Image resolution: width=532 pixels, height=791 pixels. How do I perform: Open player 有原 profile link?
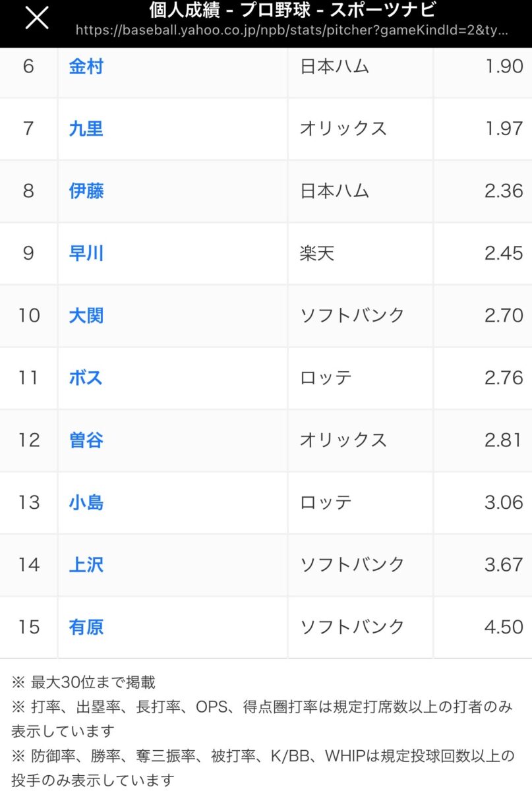tap(86, 627)
